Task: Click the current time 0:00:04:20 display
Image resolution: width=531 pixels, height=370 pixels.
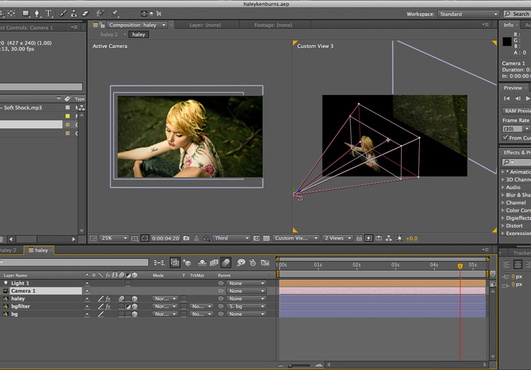Action: pos(165,238)
